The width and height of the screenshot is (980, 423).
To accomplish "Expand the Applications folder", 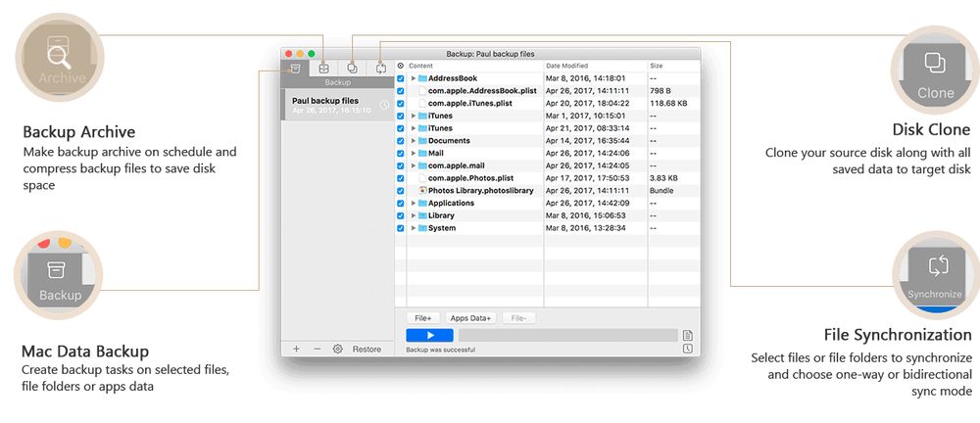I will (x=414, y=203).
